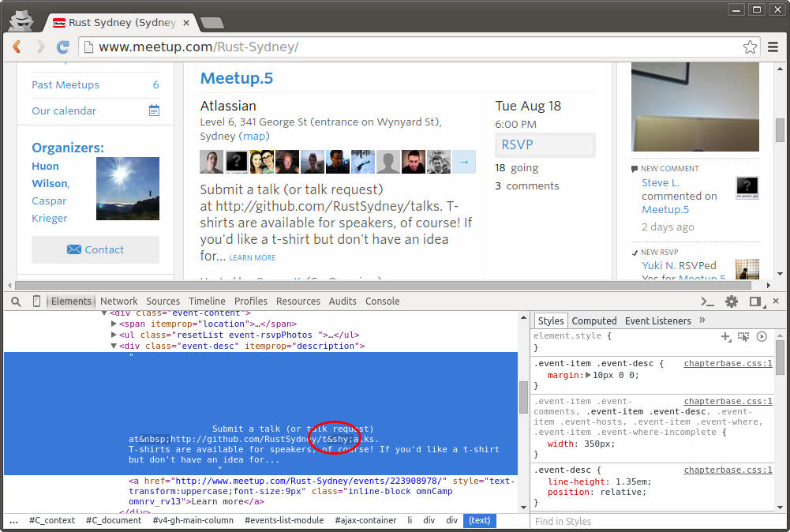Click the Yuki N. link
790x532 pixels.
coord(658,265)
